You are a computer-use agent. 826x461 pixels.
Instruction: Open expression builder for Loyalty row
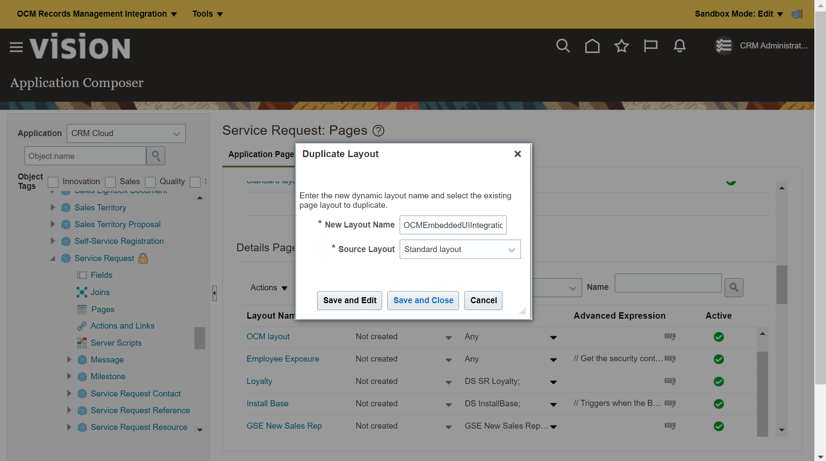(x=670, y=381)
